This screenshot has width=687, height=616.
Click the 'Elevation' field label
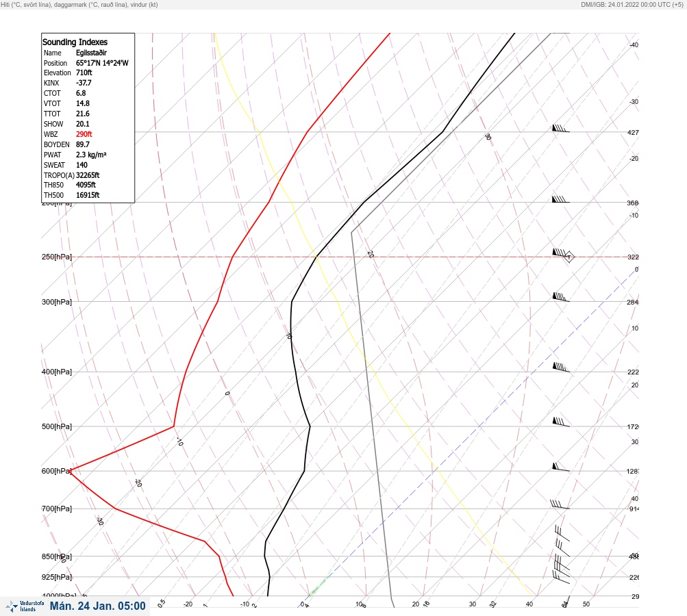57,73
